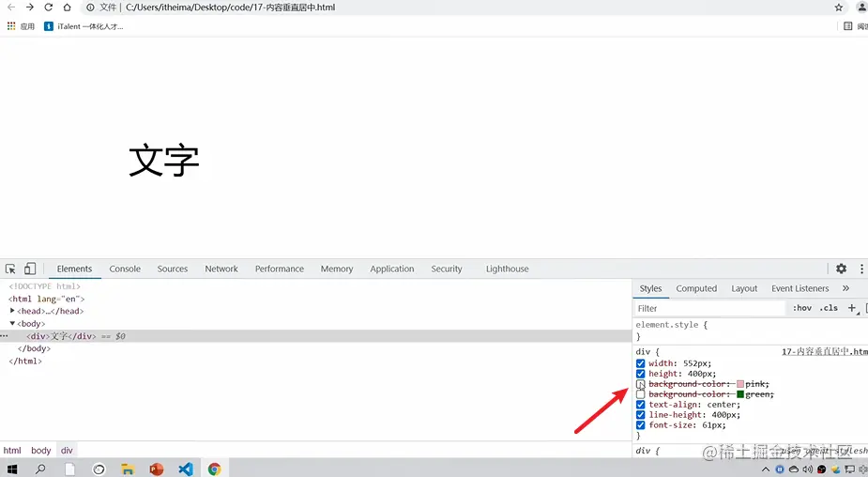Open Windows taskbar search
This screenshot has width=868, height=477.
(x=40, y=469)
